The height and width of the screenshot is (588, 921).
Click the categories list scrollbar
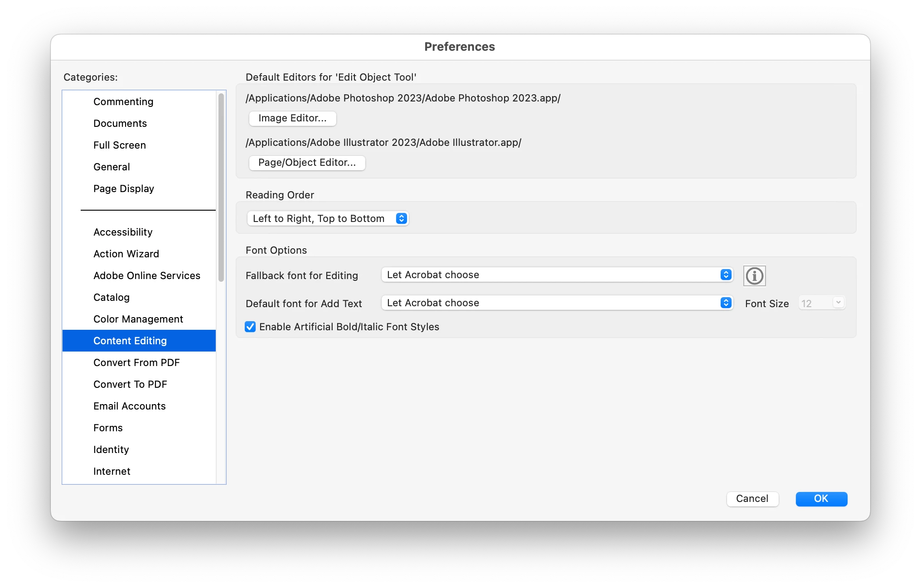click(221, 188)
